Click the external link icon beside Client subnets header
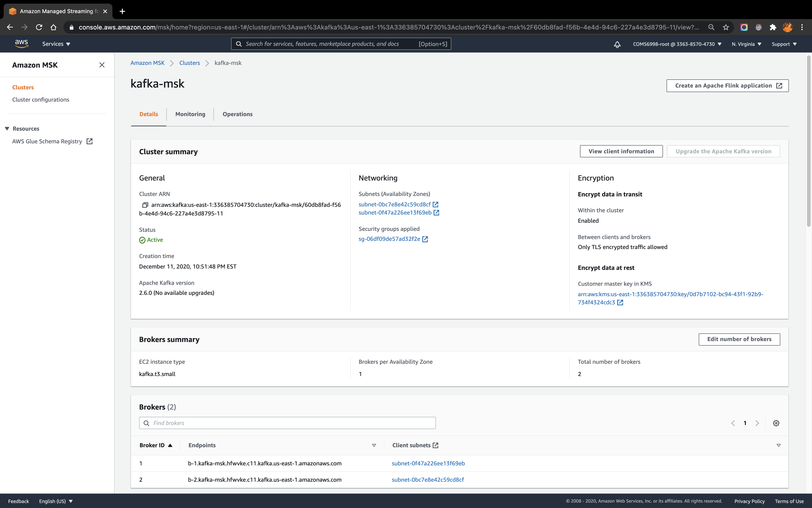This screenshot has height=508, width=812. pyautogui.click(x=435, y=445)
